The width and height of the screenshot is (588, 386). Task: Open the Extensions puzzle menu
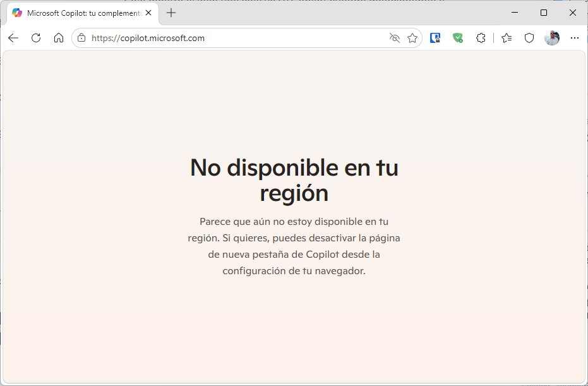click(481, 38)
